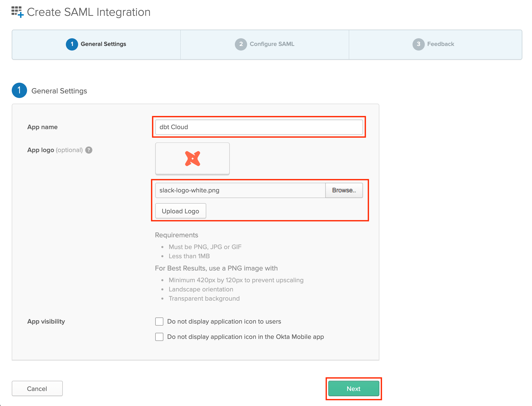This screenshot has width=532, height=406.
Task: Click the Next button
Action: click(354, 388)
